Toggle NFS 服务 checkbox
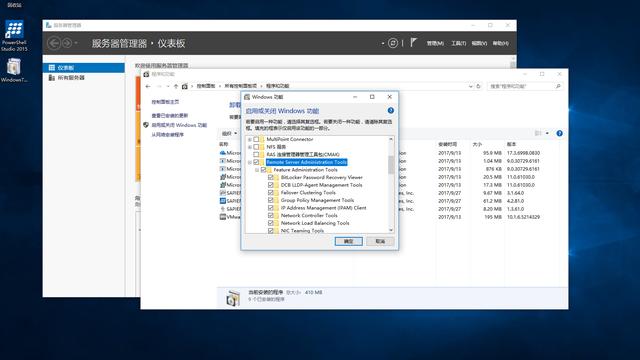Image resolution: width=640 pixels, height=360 pixels. coord(256,147)
